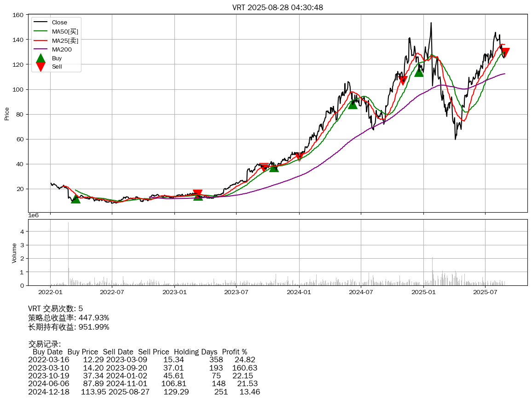Image resolution: width=532 pixels, height=400 pixels.
Task: Click the black Close line legend swatch
Action: point(40,23)
